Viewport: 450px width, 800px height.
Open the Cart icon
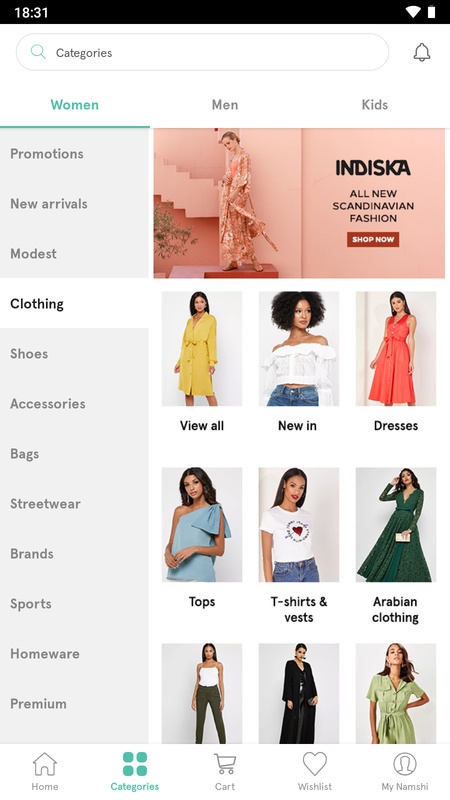coord(224,764)
